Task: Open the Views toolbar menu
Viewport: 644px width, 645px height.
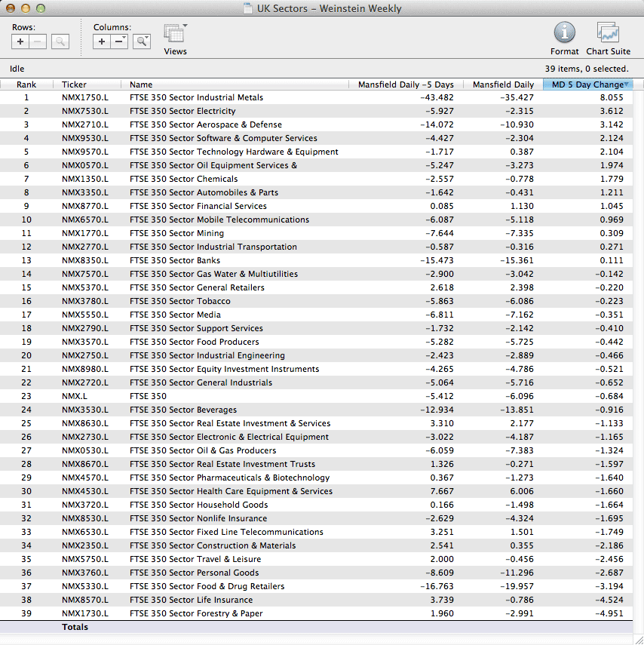Action: point(175,35)
